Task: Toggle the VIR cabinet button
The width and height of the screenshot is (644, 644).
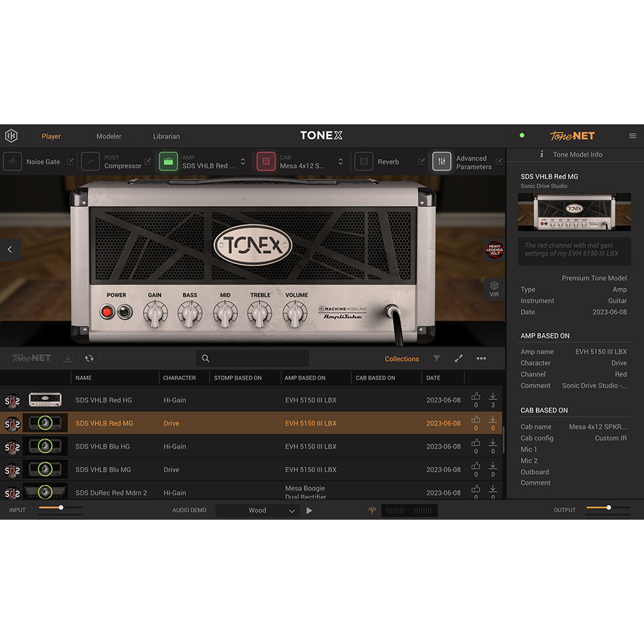Action: coord(494,289)
